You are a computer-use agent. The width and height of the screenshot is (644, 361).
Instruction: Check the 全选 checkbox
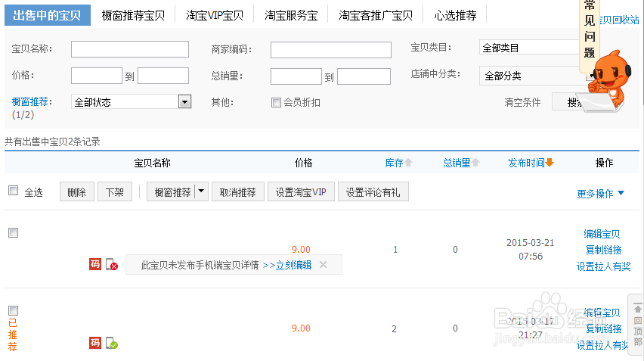pyautogui.click(x=13, y=191)
